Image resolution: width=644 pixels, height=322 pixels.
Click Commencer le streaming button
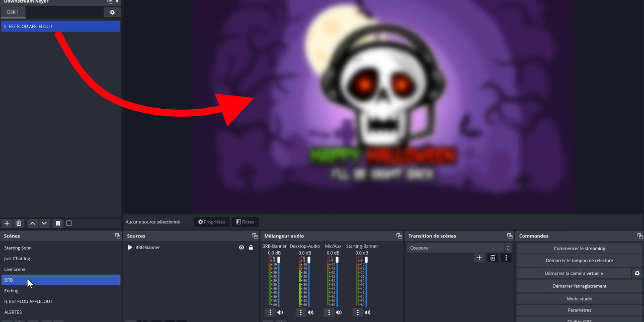point(579,249)
